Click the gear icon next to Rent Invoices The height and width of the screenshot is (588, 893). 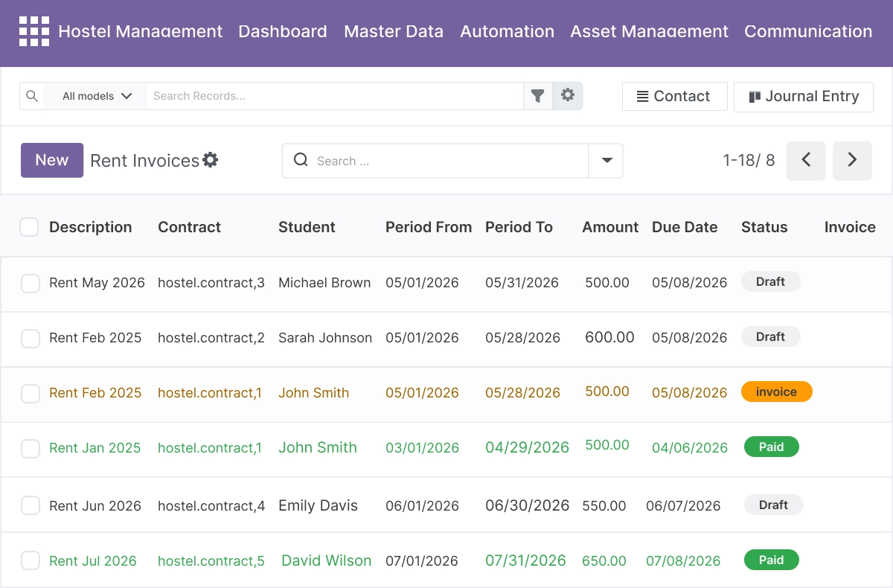click(x=211, y=160)
